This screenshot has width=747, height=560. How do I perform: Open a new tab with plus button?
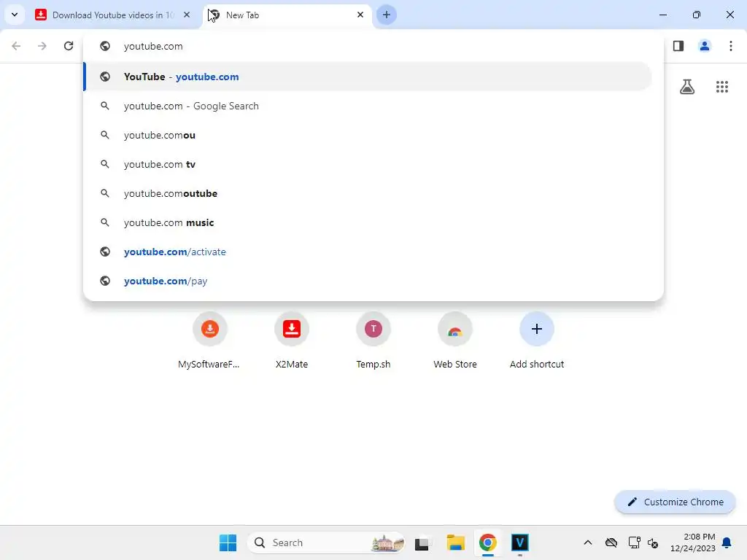387,15
